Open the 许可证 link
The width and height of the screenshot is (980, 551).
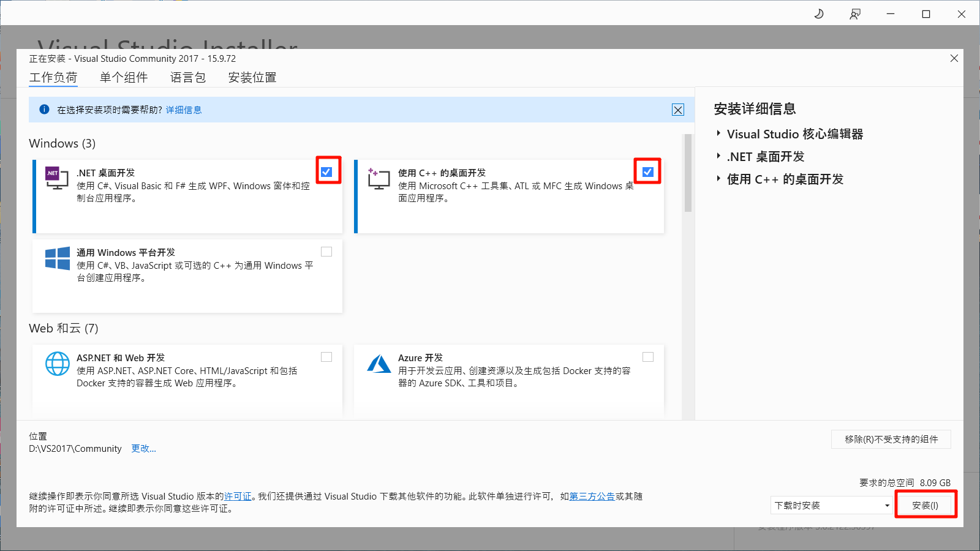(x=238, y=497)
